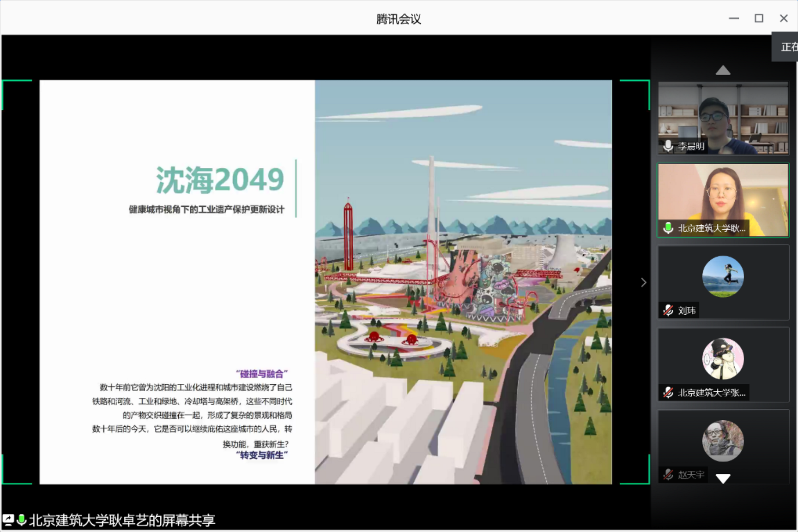Screen dimensions: 798x532
Task: Click the muted microphone icon beside 赵天宇
Action: [668, 474]
